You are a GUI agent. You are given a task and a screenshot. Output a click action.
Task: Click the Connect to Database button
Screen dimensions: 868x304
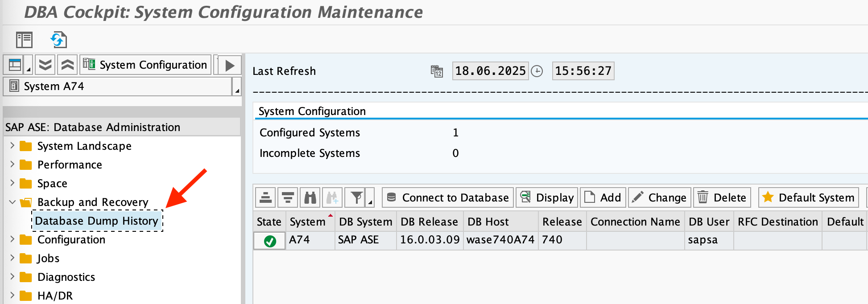tap(448, 197)
